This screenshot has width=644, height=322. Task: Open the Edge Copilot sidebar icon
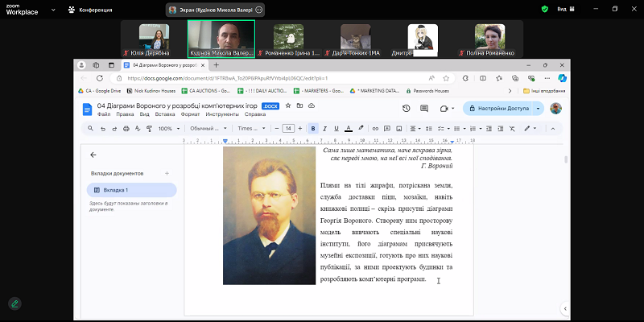pos(562,78)
